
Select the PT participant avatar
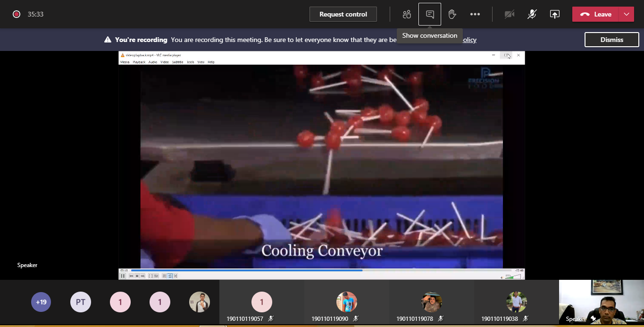pos(81,302)
